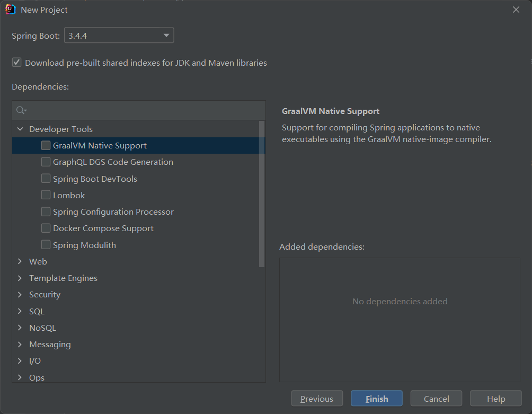Select the Template Engines tree label
This screenshot has height=414, width=532.
(63, 278)
